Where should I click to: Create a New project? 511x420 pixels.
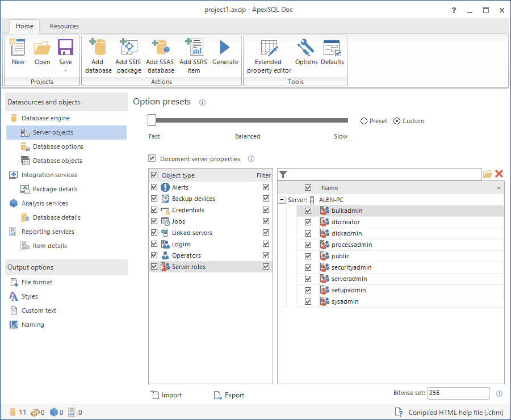pyautogui.click(x=18, y=52)
